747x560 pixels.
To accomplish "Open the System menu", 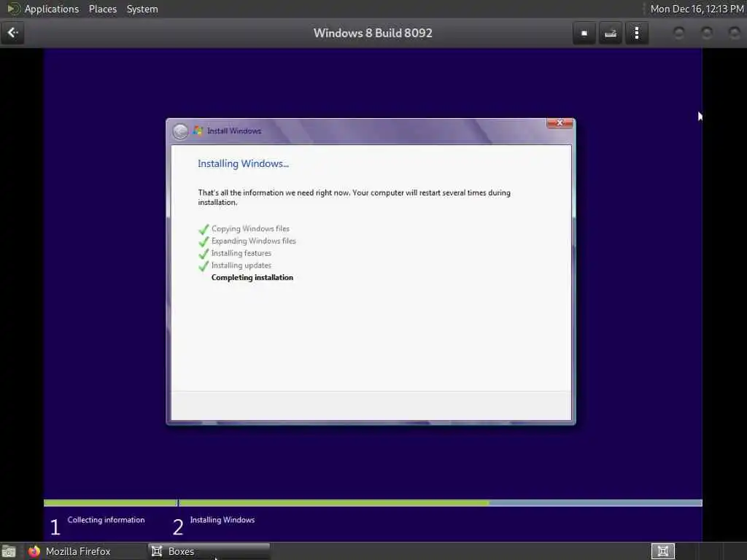I will [x=142, y=9].
